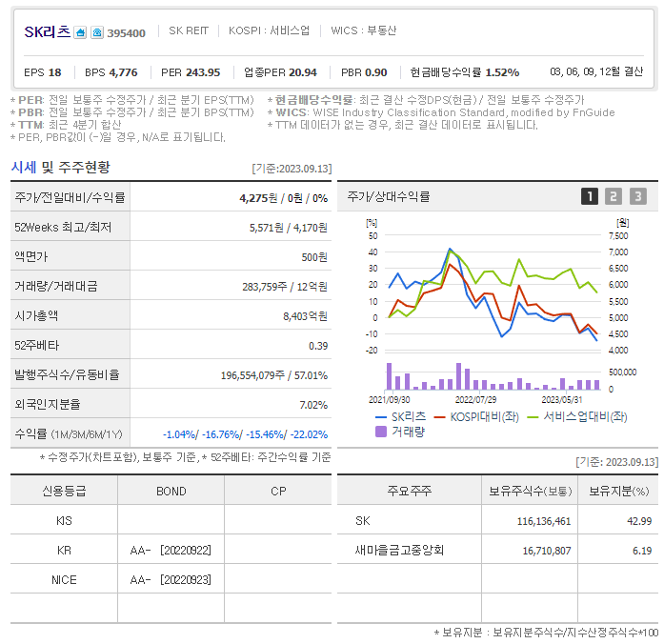Click the KOSPI : 서비스업 classification
This screenshot has width=664, height=644.
(x=269, y=30)
